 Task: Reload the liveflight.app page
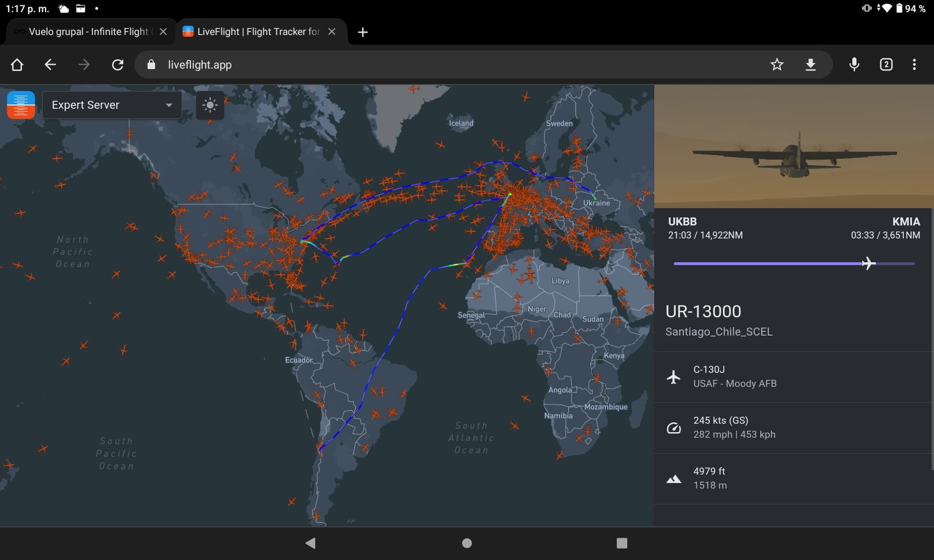[118, 65]
